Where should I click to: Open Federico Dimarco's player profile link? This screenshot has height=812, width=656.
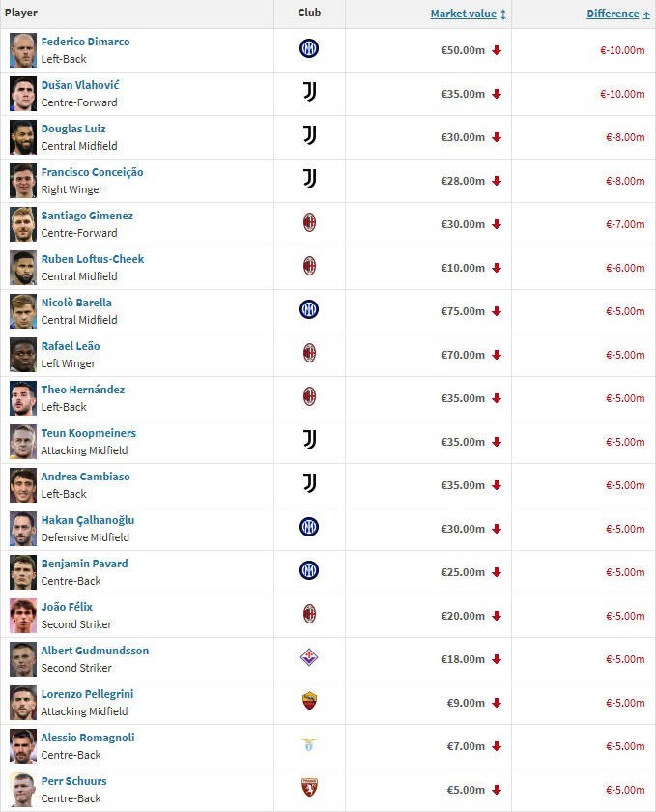(85, 42)
